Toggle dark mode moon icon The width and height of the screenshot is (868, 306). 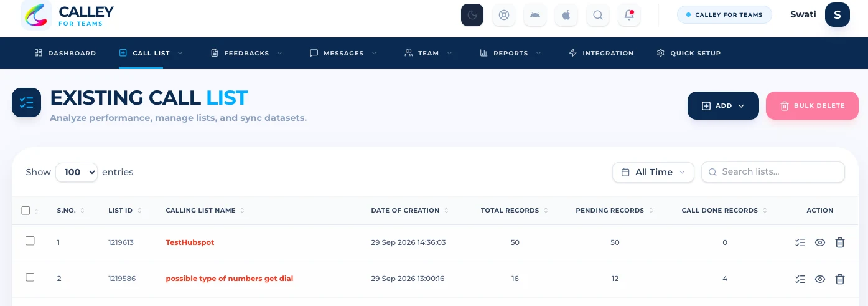[472, 15]
